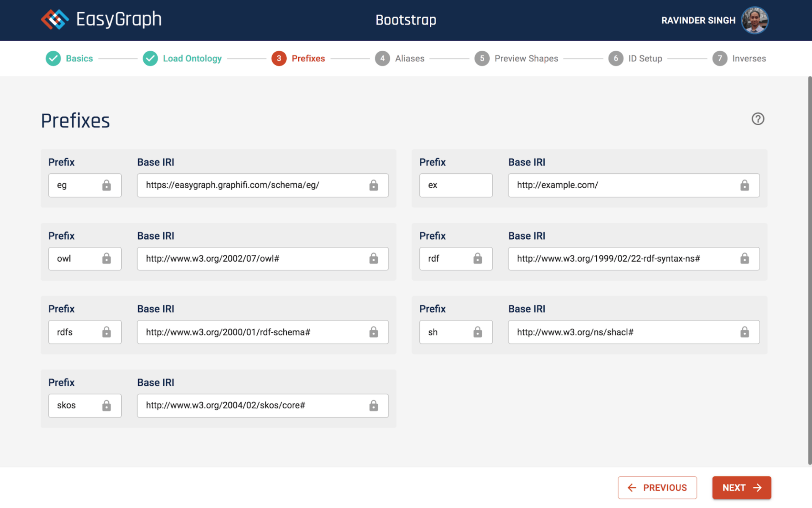The width and height of the screenshot is (812, 508).
Task: Click the page vertical scrollbar
Action: pyautogui.click(x=809, y=271)
